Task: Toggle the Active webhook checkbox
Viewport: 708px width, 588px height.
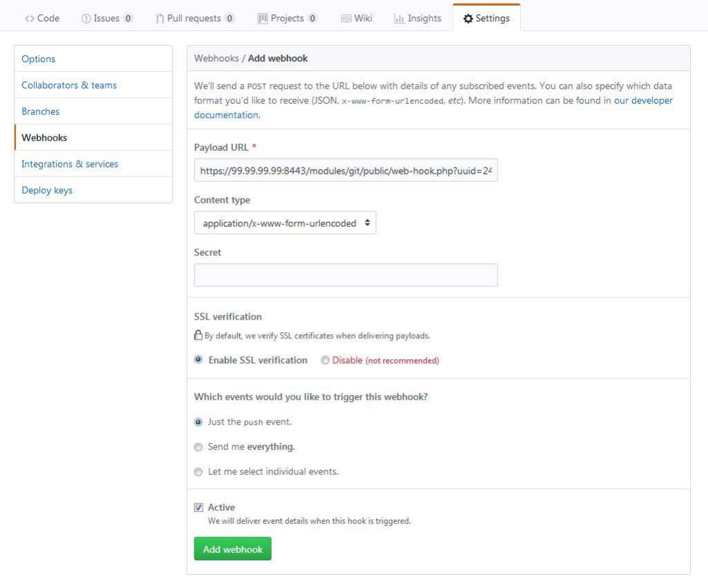Action: tap(198, 507)
